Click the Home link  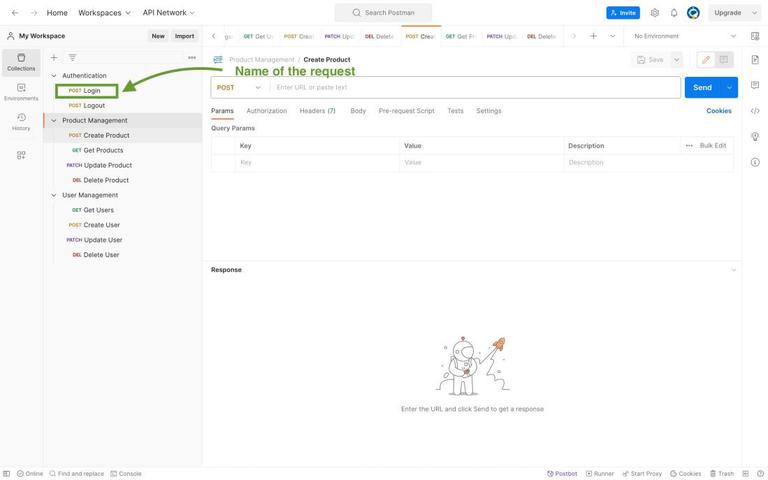pyautogui.click(x=57, y=13)
